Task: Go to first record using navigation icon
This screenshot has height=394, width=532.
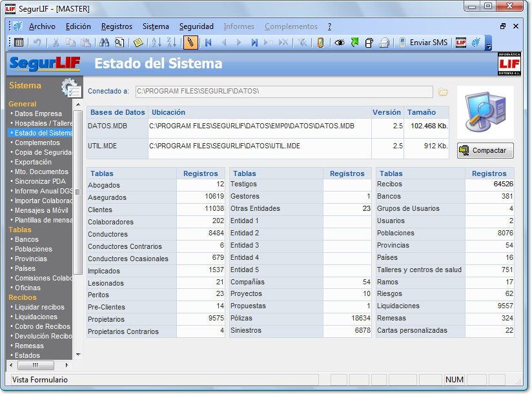Action: tap(208, 43)
